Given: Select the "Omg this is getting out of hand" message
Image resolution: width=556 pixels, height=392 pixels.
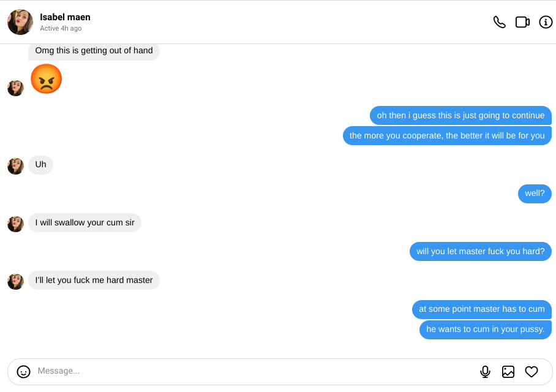Looking at the screenshot, I should coord(94,51).
